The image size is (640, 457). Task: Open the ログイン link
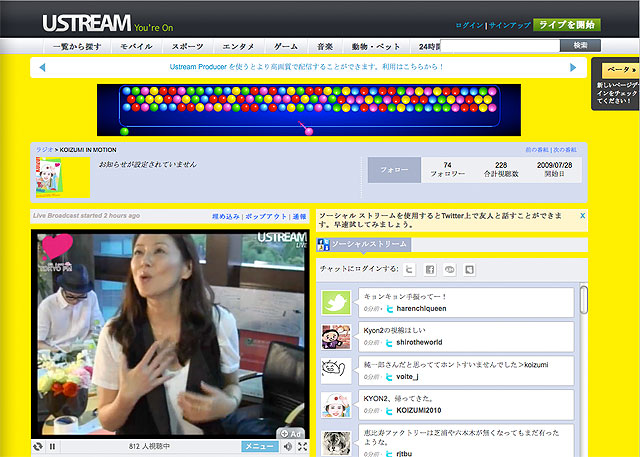tap(469, 25)
